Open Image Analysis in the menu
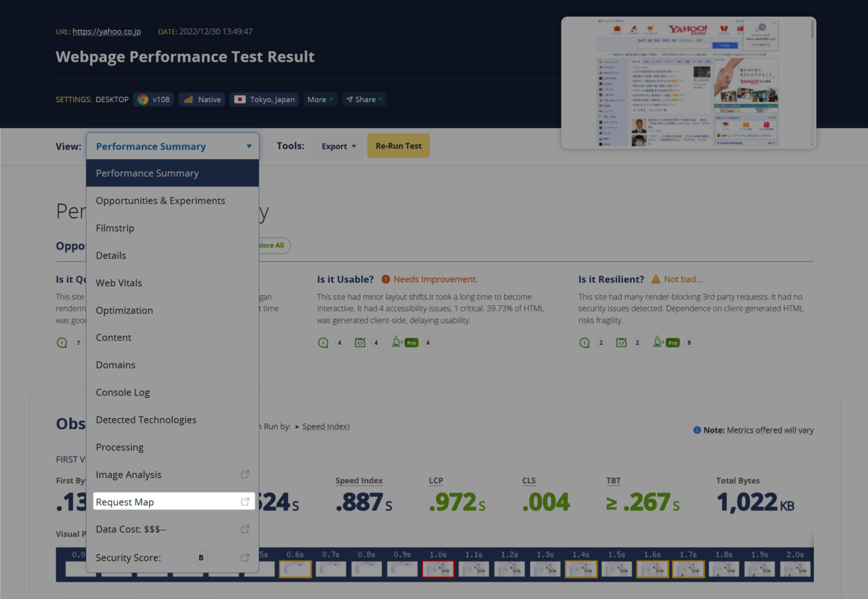This screenshot has height=599, width=868. (x=173, y=475)
